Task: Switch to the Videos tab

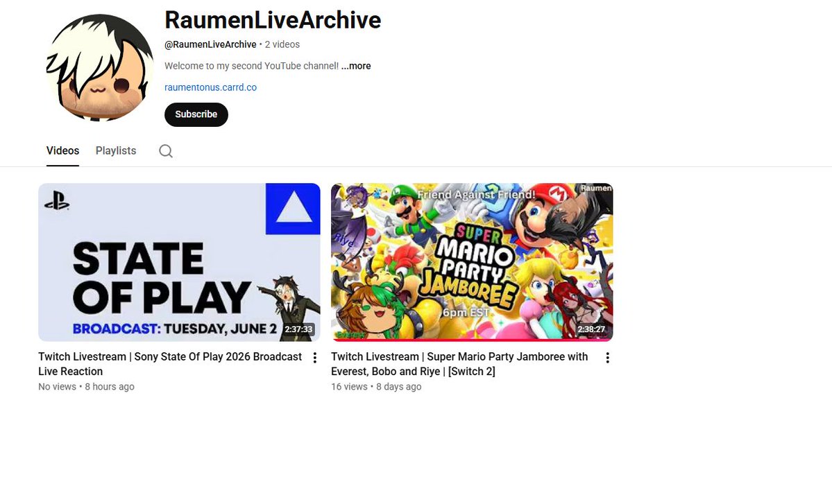Action: coord(62,150)
